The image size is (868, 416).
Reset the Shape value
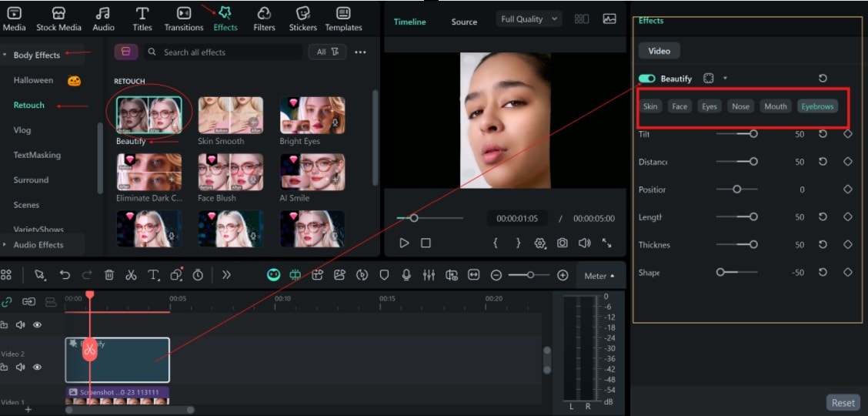pyautogui.click(x=823, y=272)
